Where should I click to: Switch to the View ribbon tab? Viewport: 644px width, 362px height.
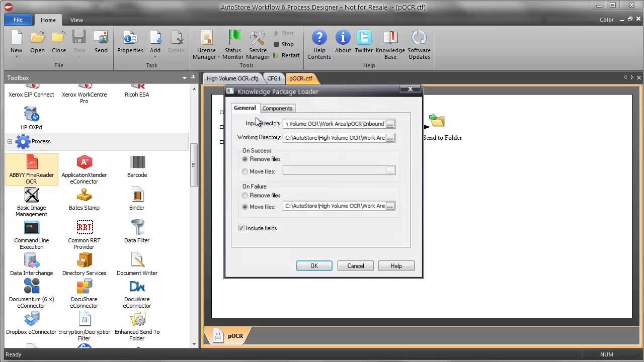click(x=76, y=20)
